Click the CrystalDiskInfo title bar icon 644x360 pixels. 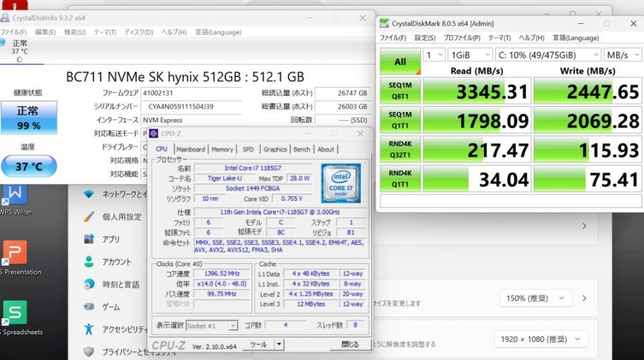coord(5,17)
